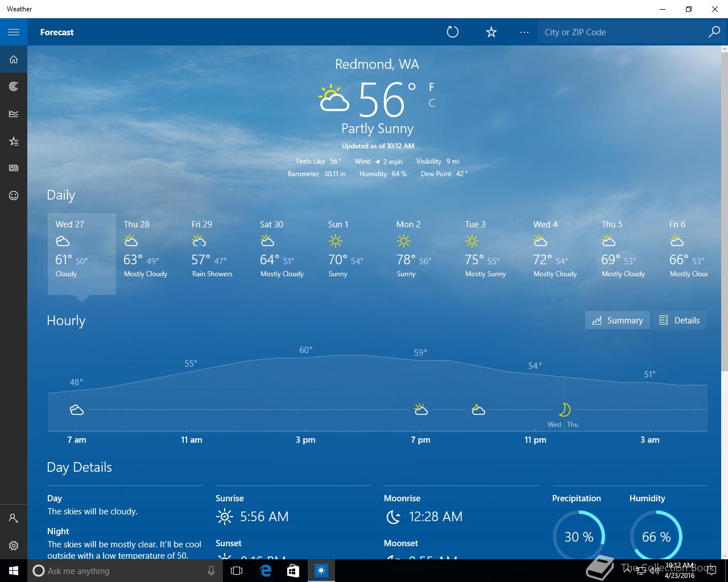Image resolution: width=728 pixels, height=582 pixels.
Task: Click the 7 am cloudy icon
Action: (x=77, y=410)
